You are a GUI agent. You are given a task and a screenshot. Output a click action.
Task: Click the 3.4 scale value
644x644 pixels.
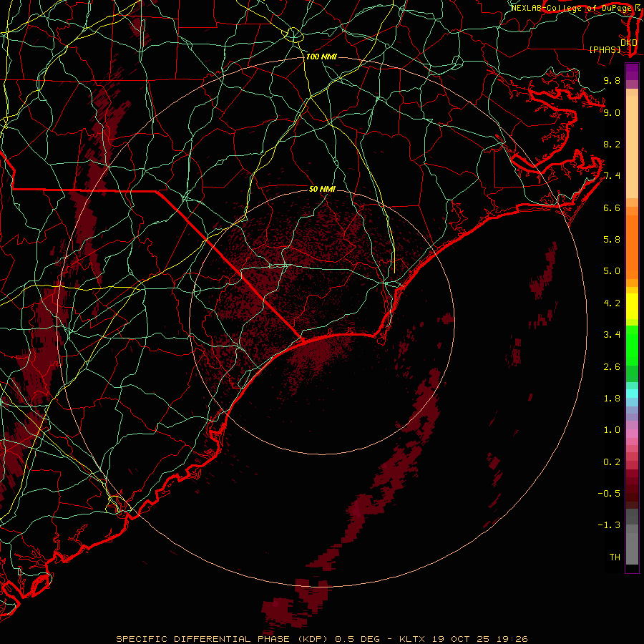[x=612, y=335]
